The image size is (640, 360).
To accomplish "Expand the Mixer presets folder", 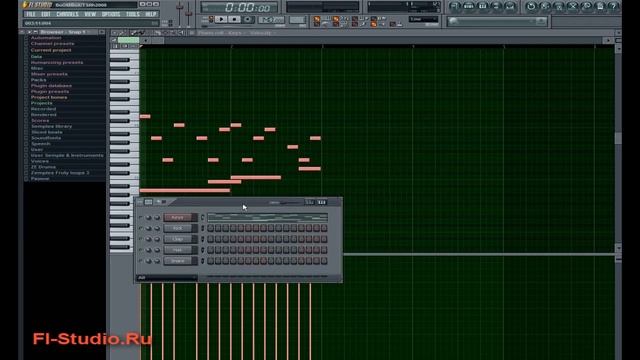I will pos(49,74).
